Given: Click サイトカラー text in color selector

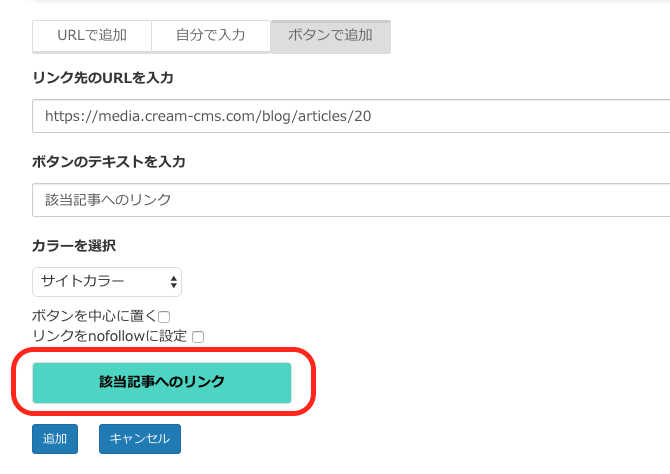Looking at the screenshot, I should 82,281.
